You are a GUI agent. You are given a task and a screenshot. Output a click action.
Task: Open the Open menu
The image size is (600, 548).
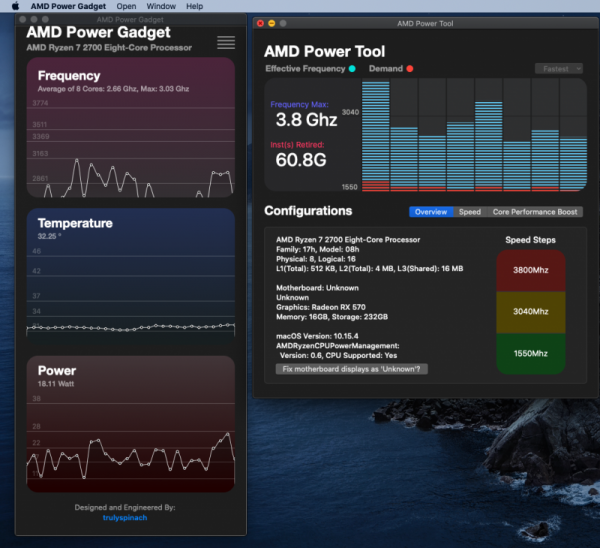[126, 6]
